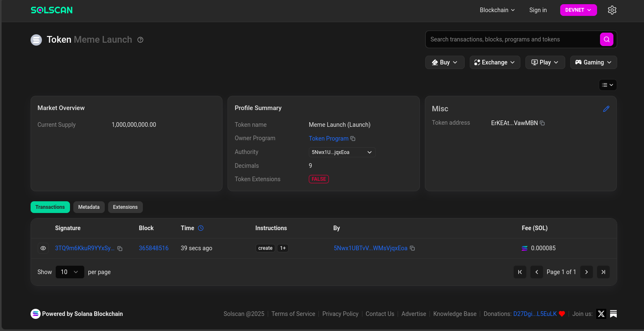Click the magenta search button
The height and width of the screenshot is (331, 644).
click(607, 39)
